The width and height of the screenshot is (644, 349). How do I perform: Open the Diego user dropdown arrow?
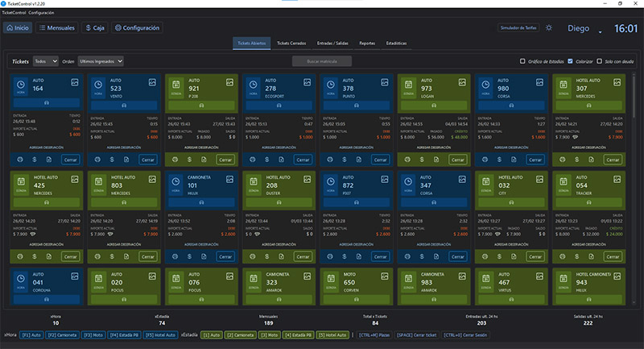(x=601, y=31)
